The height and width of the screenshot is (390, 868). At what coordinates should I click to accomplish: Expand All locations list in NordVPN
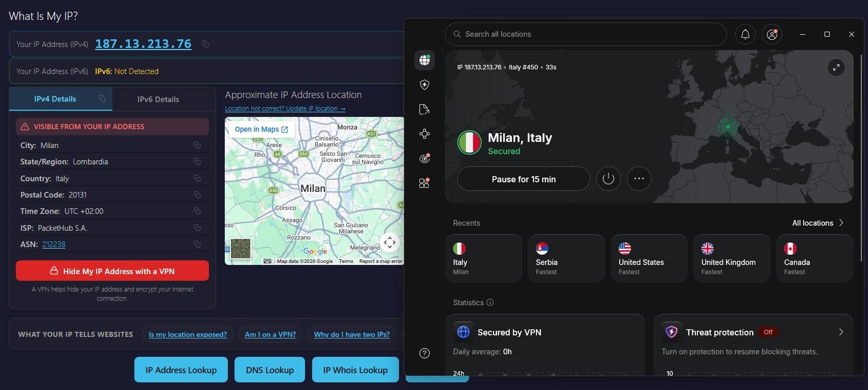pos(818,223)
